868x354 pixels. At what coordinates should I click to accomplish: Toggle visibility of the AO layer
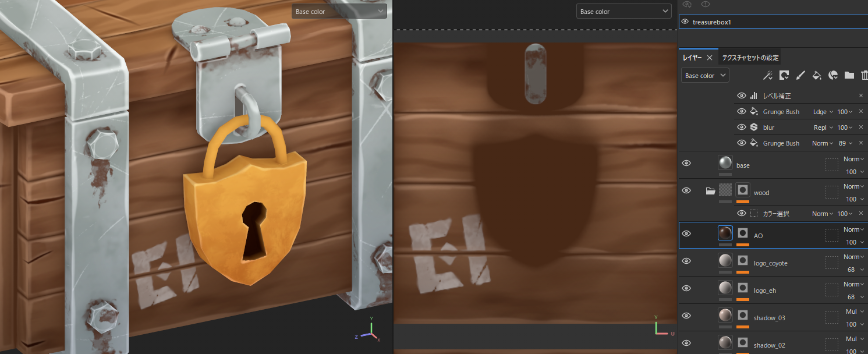pos(686,234)
